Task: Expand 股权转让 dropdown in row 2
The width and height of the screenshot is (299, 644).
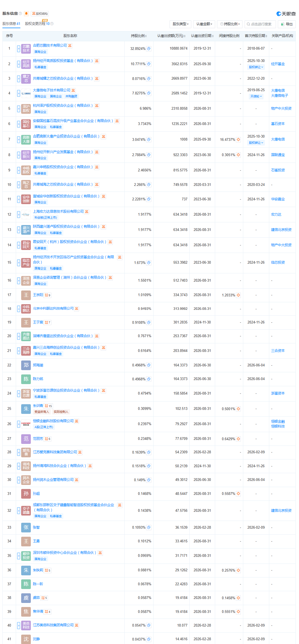Action: (x=256, y=67)
